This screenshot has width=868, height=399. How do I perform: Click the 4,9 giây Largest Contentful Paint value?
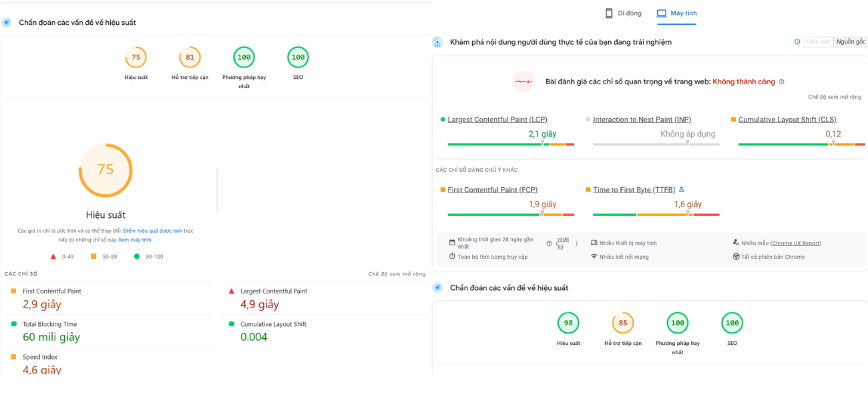point(260,304)
